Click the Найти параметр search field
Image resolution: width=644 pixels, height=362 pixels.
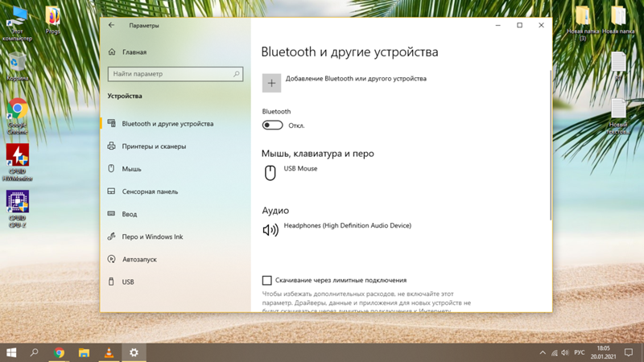(x=175, y=74)
